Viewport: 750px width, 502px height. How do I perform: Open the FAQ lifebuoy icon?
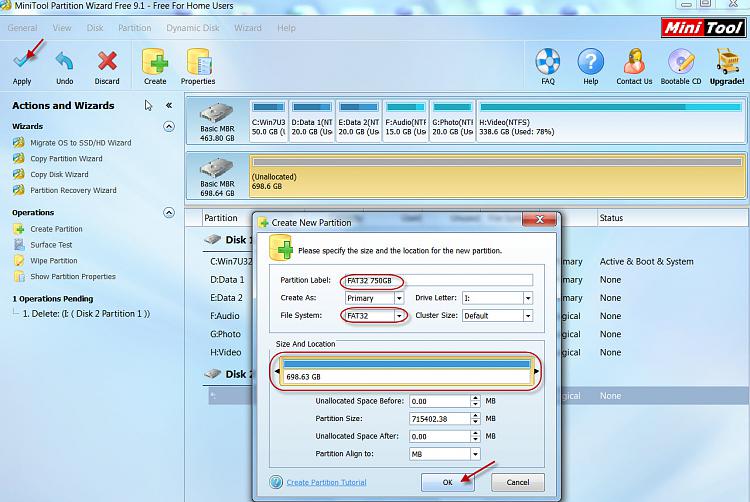pos(548,61)
